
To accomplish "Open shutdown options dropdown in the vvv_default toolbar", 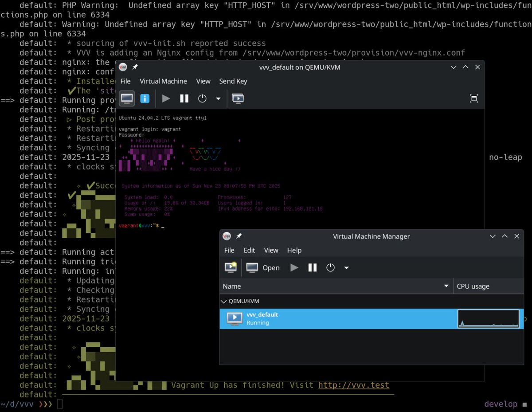I will pos(218,98).
